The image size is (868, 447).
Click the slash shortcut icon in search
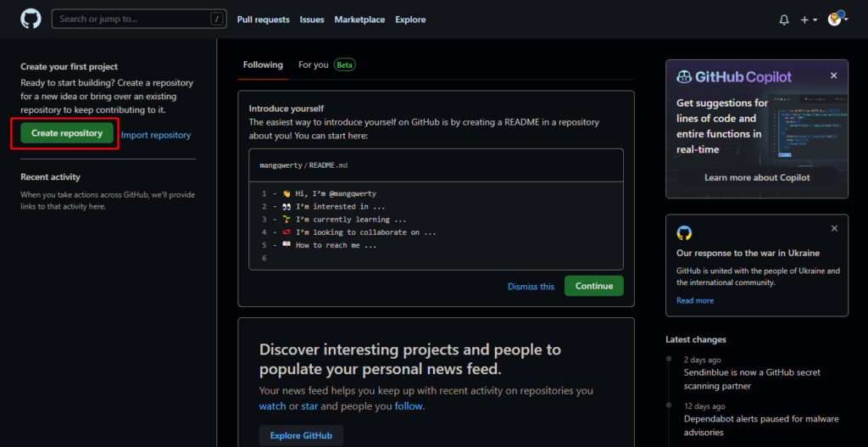click(217, 19)
